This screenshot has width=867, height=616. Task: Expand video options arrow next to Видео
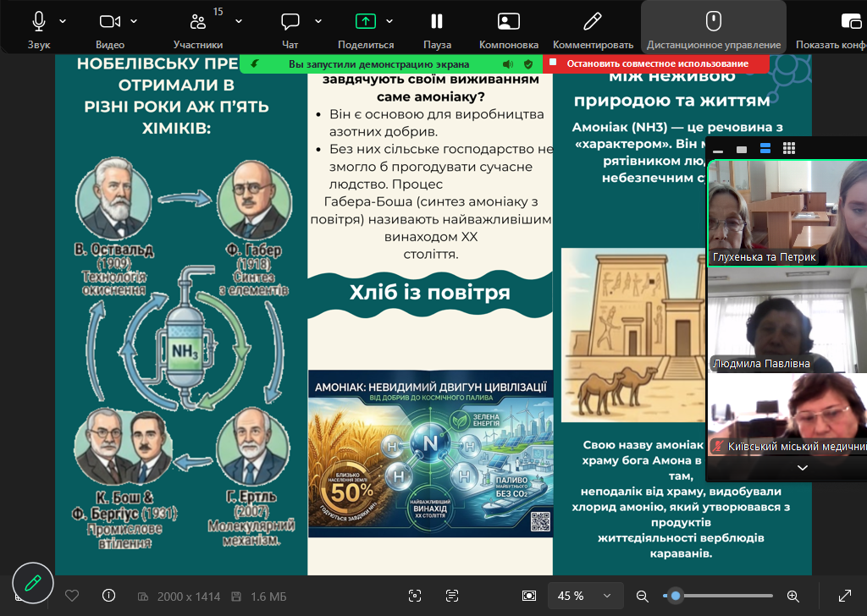pyautogui.click(x=134, y=21)
